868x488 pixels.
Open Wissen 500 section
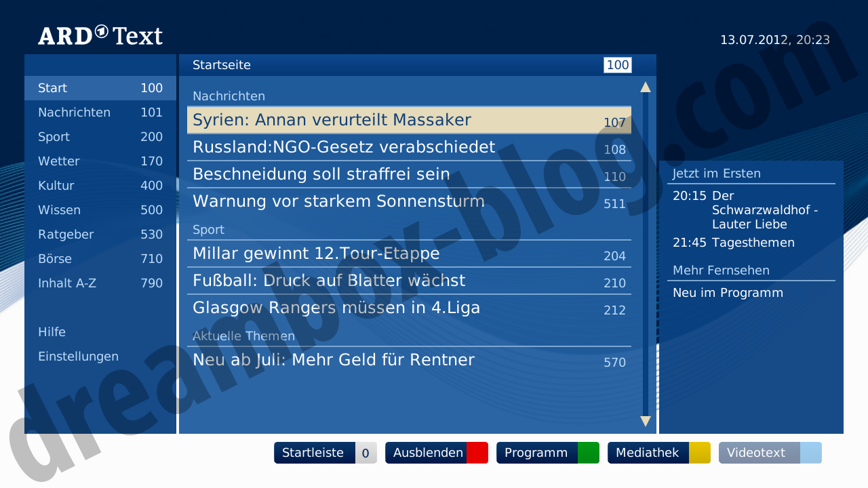pyautogui.click(x=100, y=210)
